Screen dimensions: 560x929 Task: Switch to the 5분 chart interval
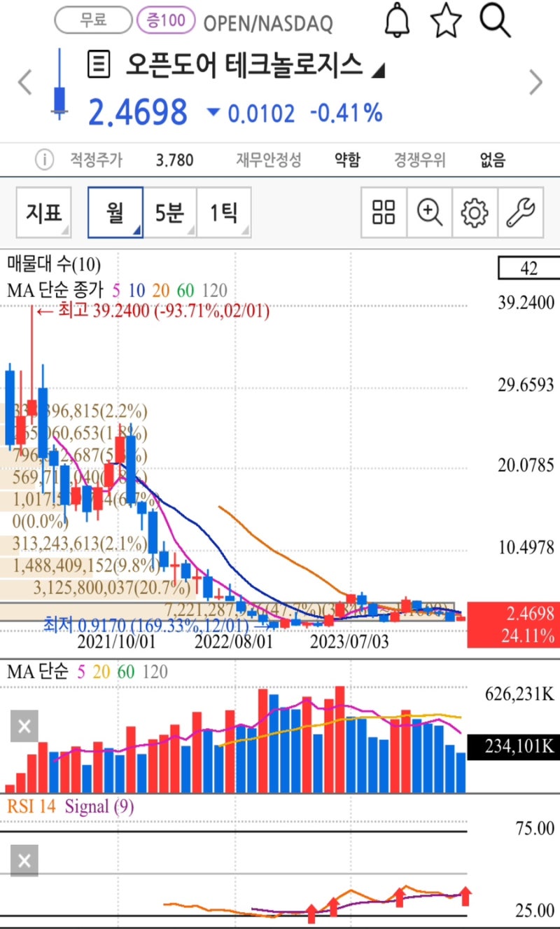coord(170,212)
